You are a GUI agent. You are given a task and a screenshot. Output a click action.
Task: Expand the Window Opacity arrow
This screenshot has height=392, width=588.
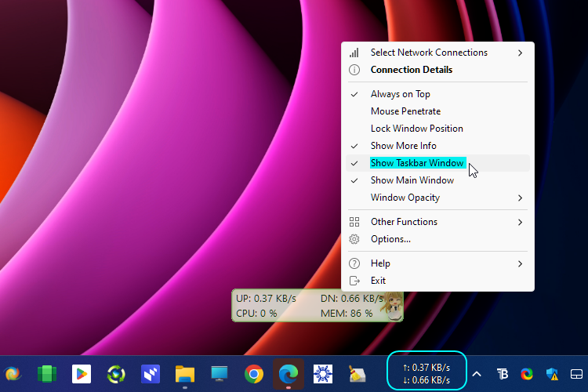[520, 198]
